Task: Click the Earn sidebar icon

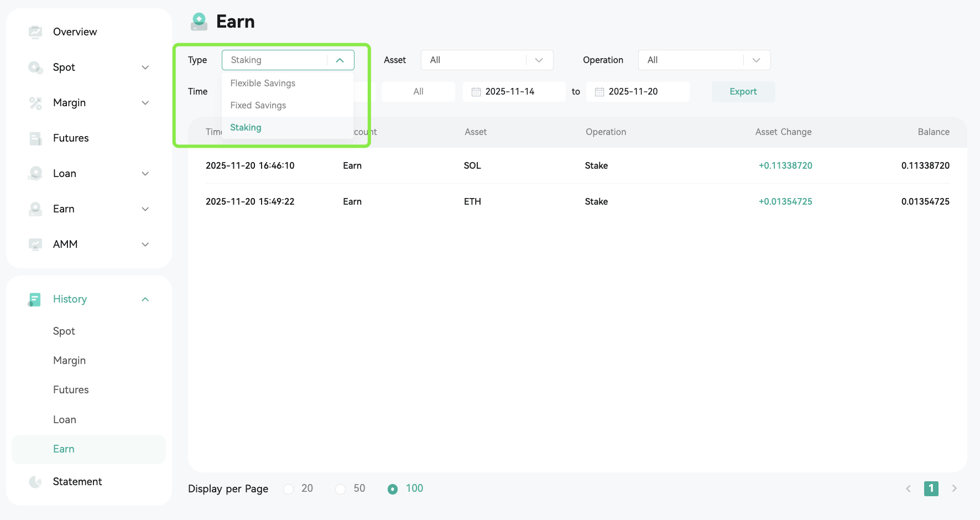Action: [x=35, y=209]
